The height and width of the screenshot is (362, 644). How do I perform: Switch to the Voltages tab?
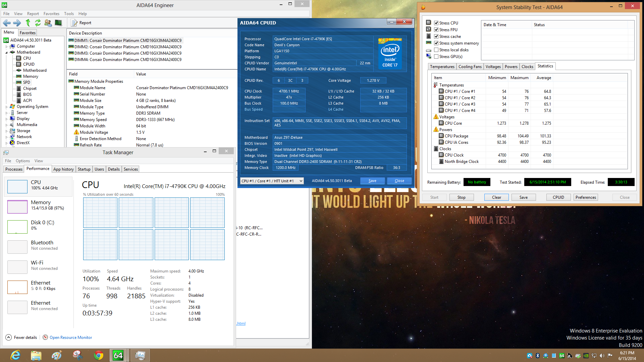493,67
